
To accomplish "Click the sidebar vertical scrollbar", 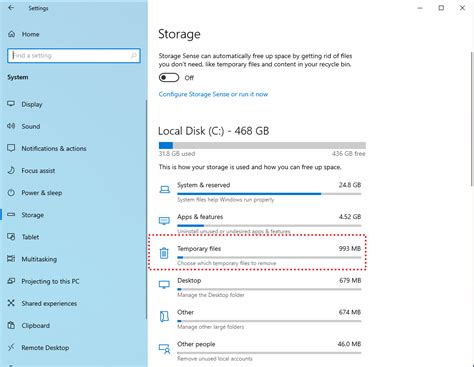I will [x=146, y=210].
